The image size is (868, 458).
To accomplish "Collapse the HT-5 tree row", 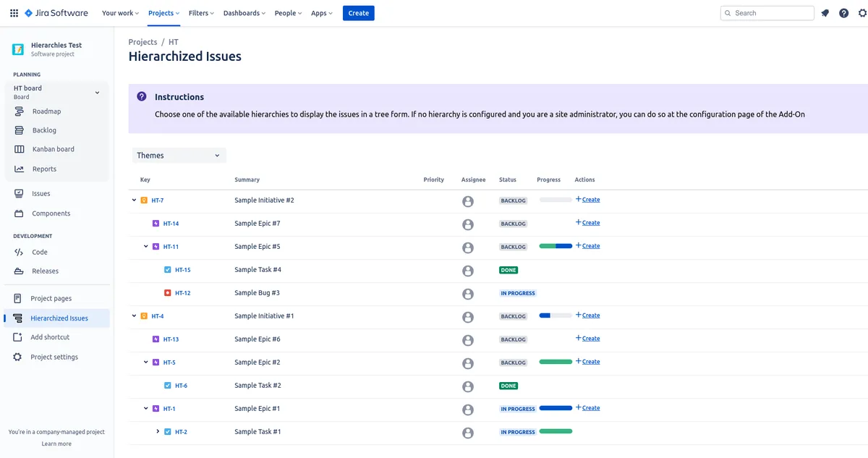I will (145, 362).
